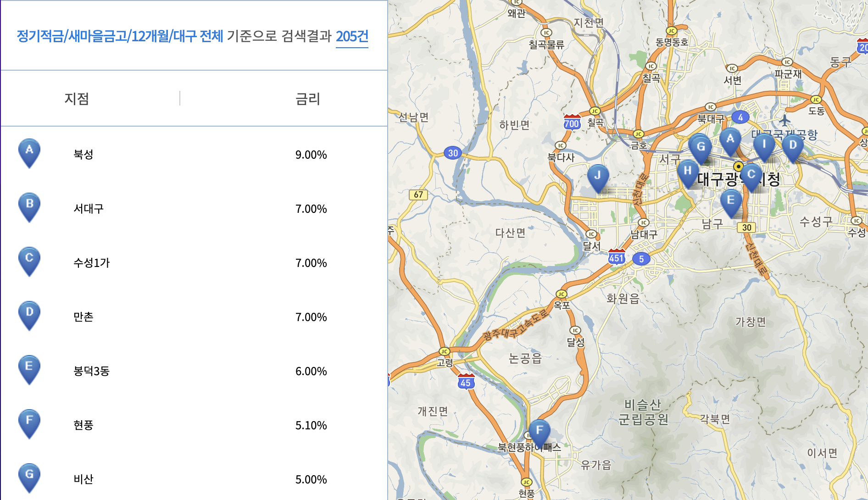This screenshot has height=500, width=868.
Task: Select map pin I on the map
Action: click(x=764, y=148)
